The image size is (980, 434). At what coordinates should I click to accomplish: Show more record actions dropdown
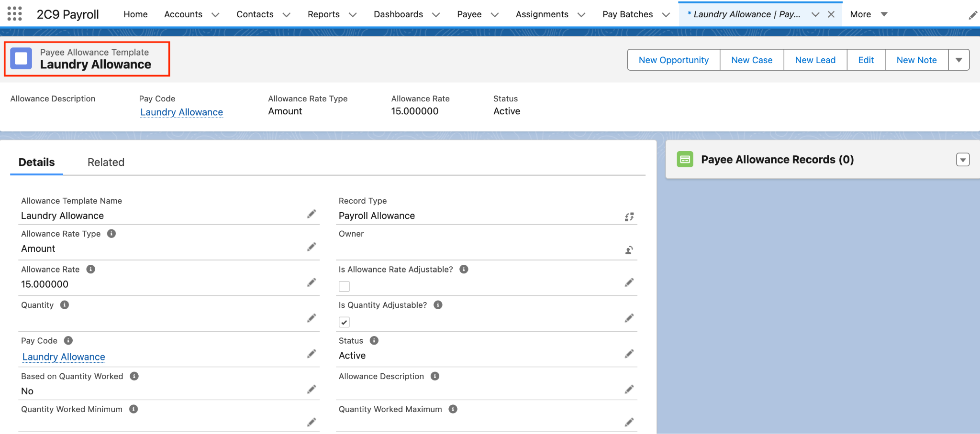point(959,60)
